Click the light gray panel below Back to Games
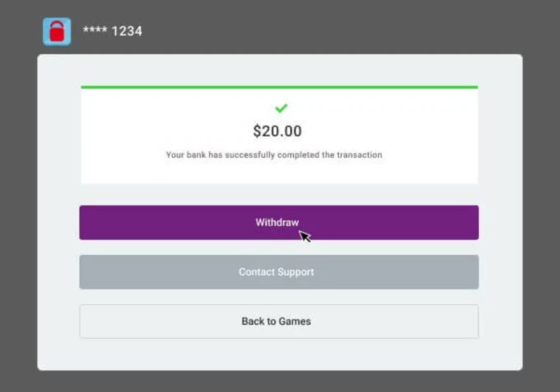The width and height of the screenshot is (560, 392). click(279, 354)
